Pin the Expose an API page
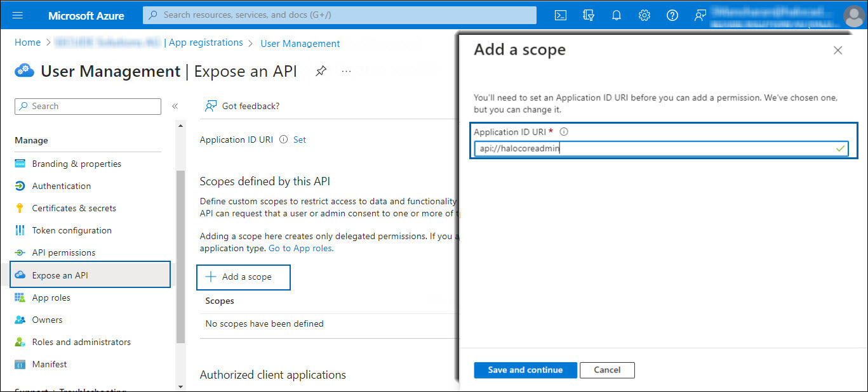 click(321, 71)
